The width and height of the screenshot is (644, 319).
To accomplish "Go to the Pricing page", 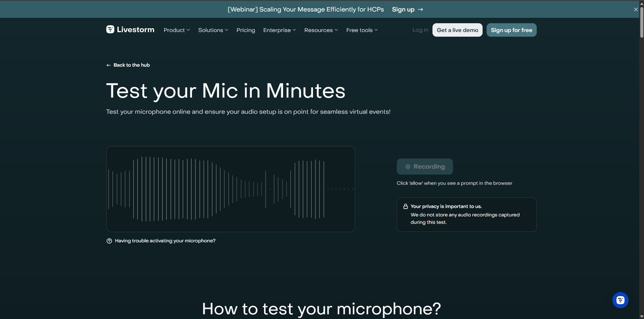I will pyautogui.click(x=245, y=30).
